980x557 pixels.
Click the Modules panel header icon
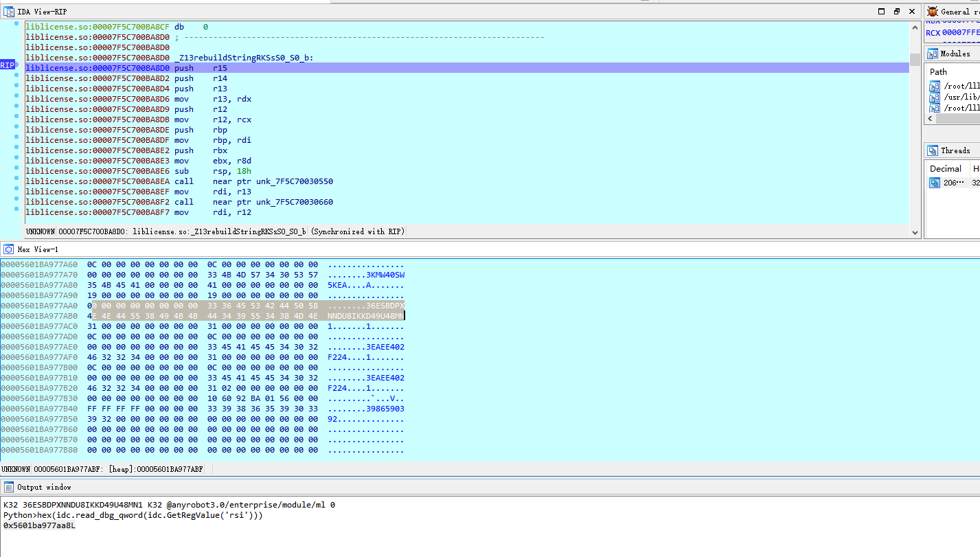(933, 54)
